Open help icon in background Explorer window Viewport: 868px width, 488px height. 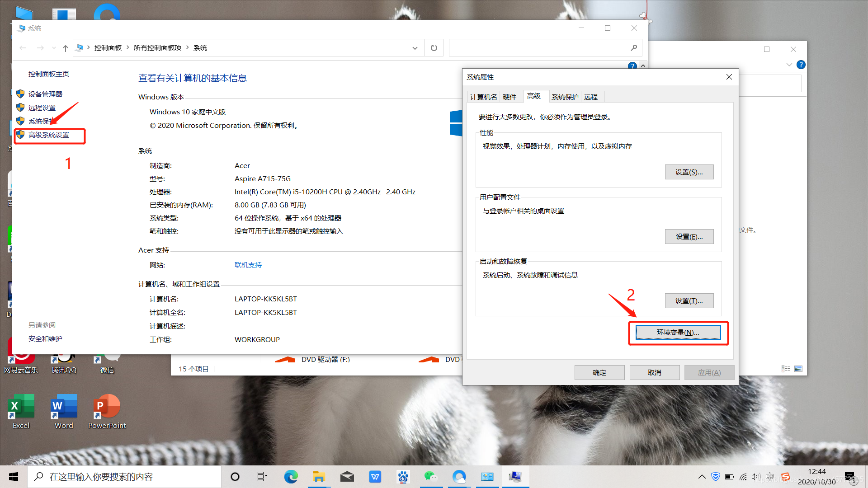[x=801, y=65]
